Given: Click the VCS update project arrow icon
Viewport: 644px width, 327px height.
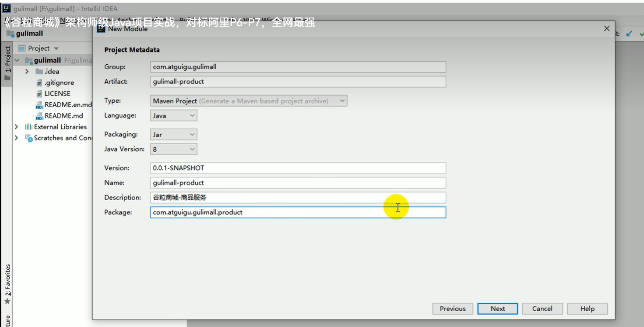Looking at the screenshot, I should point(630,34).
